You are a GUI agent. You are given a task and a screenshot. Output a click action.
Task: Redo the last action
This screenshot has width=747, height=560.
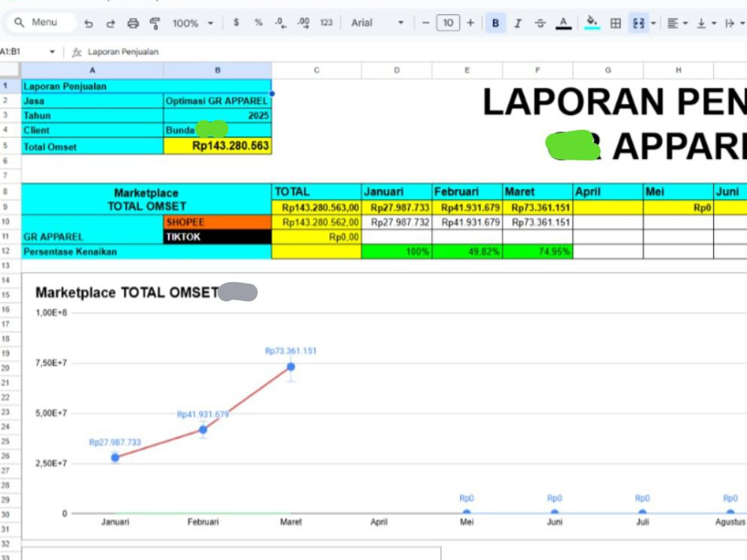pos(111,23)
